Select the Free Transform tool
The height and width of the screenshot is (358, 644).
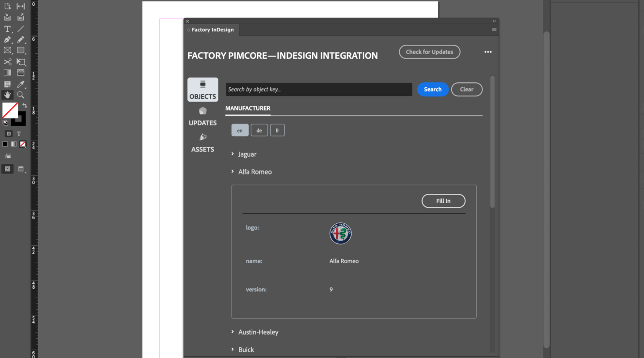tap(21, 62)
